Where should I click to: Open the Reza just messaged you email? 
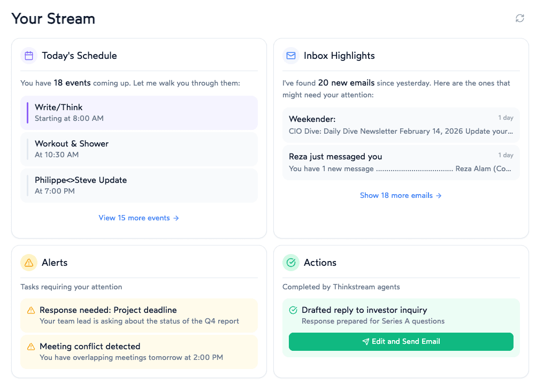pos(401,163)
